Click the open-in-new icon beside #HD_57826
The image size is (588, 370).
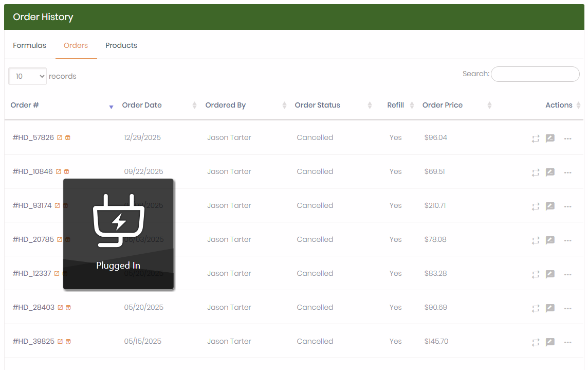click(x=60, y=138)
